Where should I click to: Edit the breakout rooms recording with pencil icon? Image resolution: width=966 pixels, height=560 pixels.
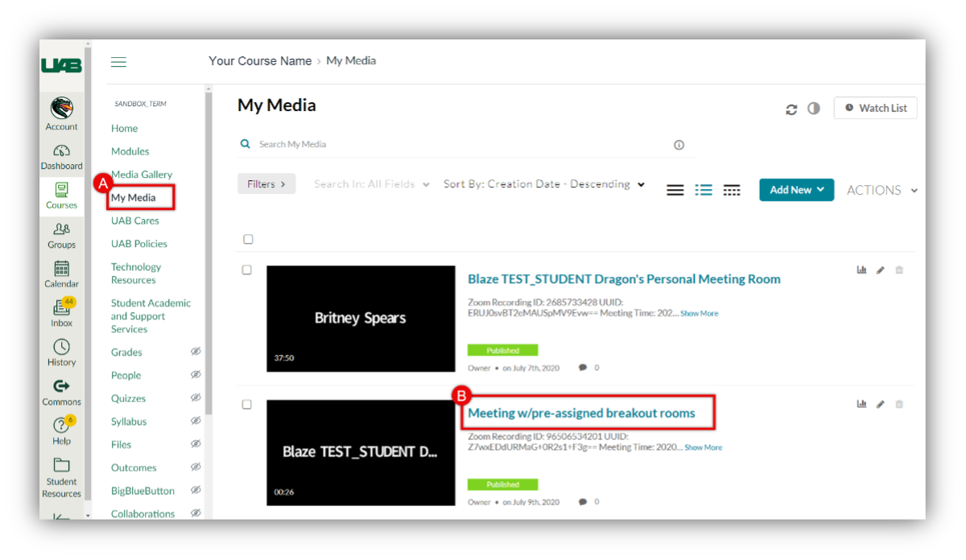pyautogui.click(x=880, y=404)
